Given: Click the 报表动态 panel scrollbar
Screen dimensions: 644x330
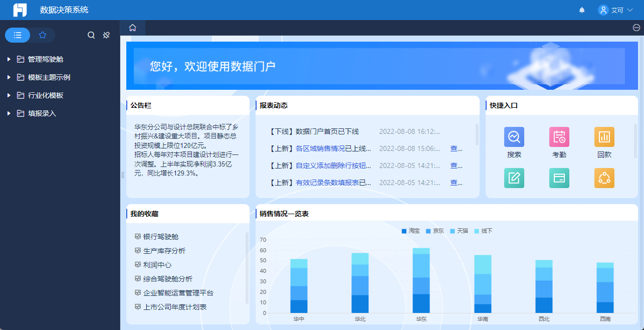Looking at the screenshot, I should click(477, 134).
